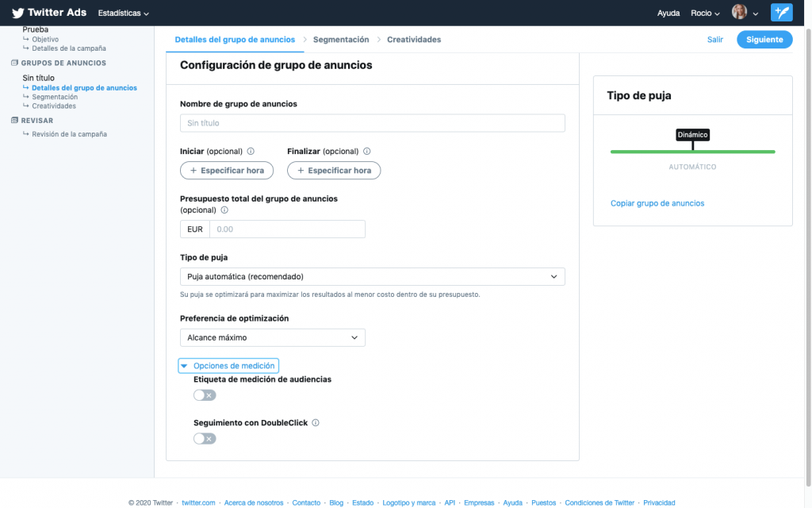Click the Dinámico marker on the bid slider
The image size is (812, 508).
click(x=692, y=135)
